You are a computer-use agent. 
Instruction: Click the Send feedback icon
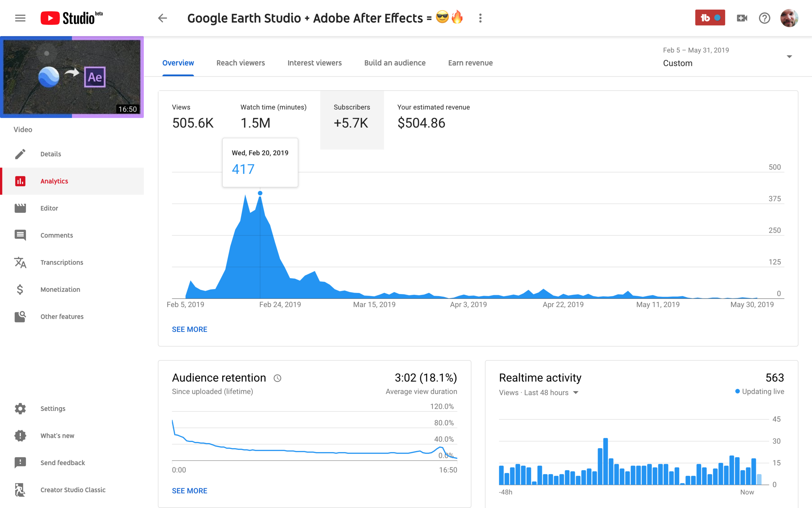tap(20, 462)
